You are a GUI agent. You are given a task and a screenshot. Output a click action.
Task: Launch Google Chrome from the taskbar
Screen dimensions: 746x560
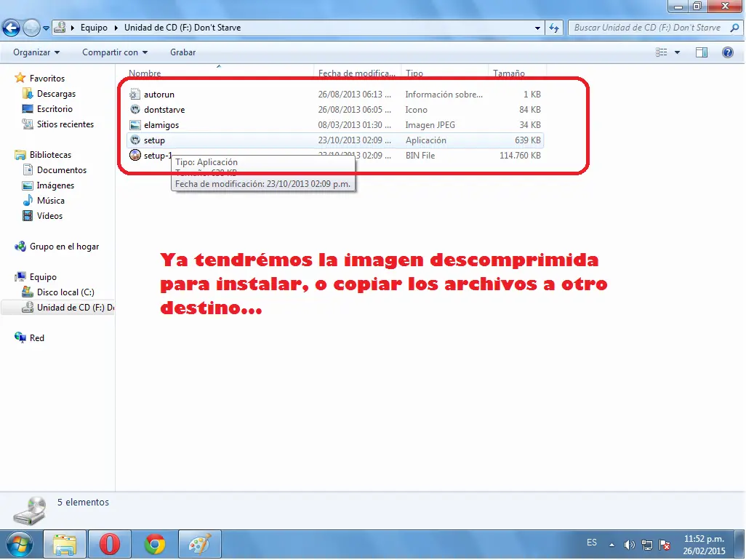pyautogui.click(x=155, y=544)
